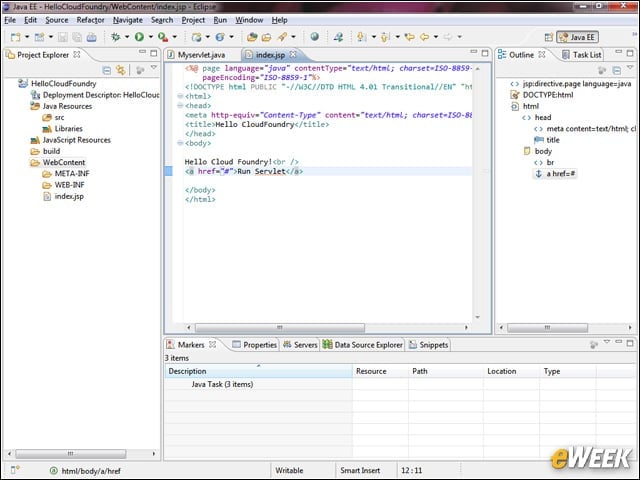Image resolution: width=640 pixels, height=480 pixels.
Task: Select 'a href=#' in the Outline
Action: [x=555, y=174]
